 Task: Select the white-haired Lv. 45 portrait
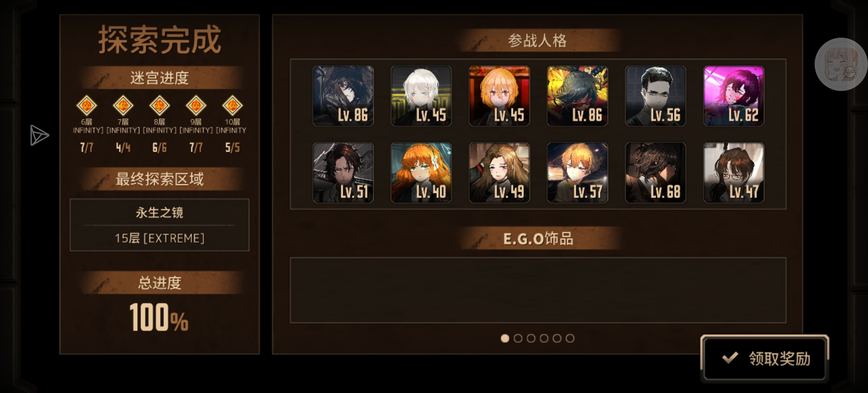point(421,96)
